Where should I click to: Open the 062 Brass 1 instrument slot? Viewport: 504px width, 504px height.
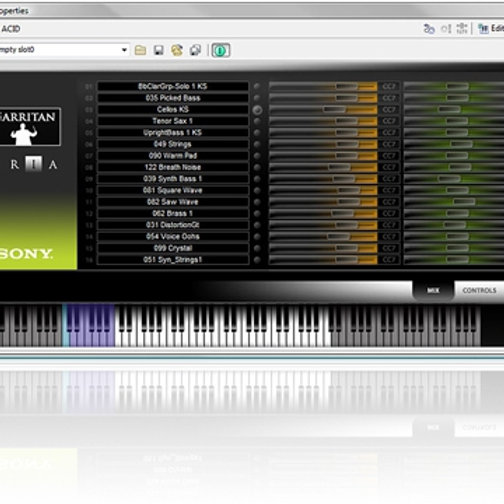[x=173, y=213]
